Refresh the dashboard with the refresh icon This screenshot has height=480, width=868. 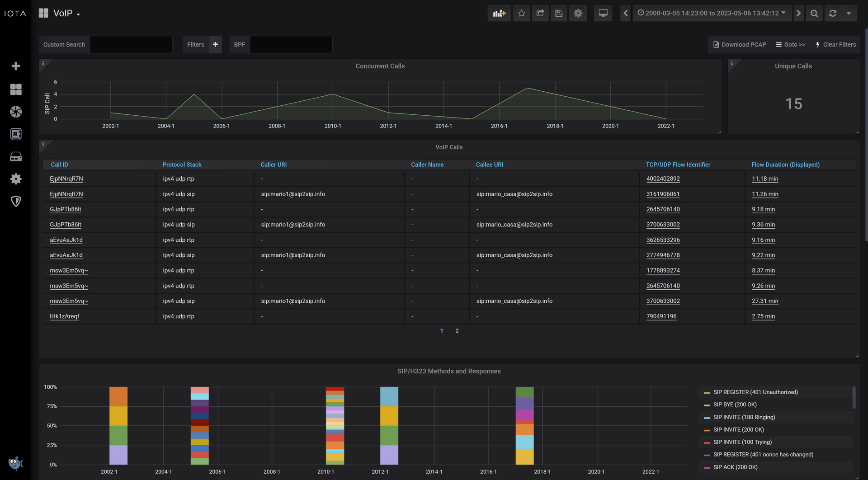tap(833, 13)
